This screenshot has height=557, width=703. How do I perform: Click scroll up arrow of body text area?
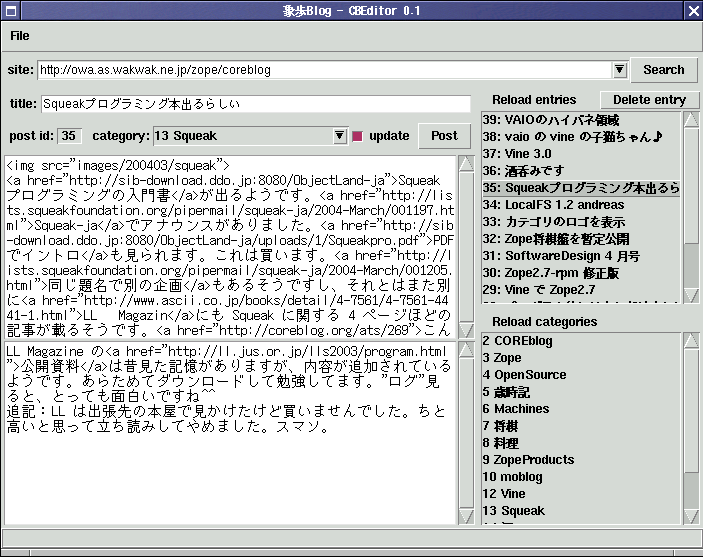pyautogui.click(x=466, y=163)
